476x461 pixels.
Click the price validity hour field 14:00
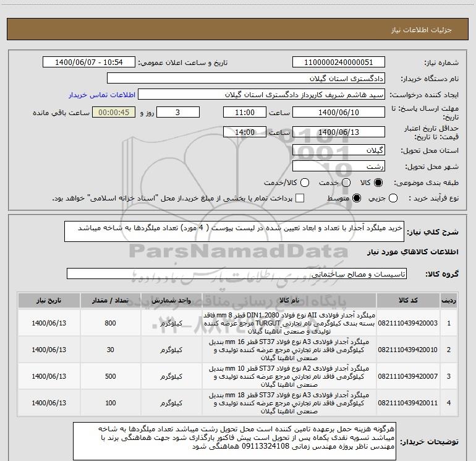[245, 132]
